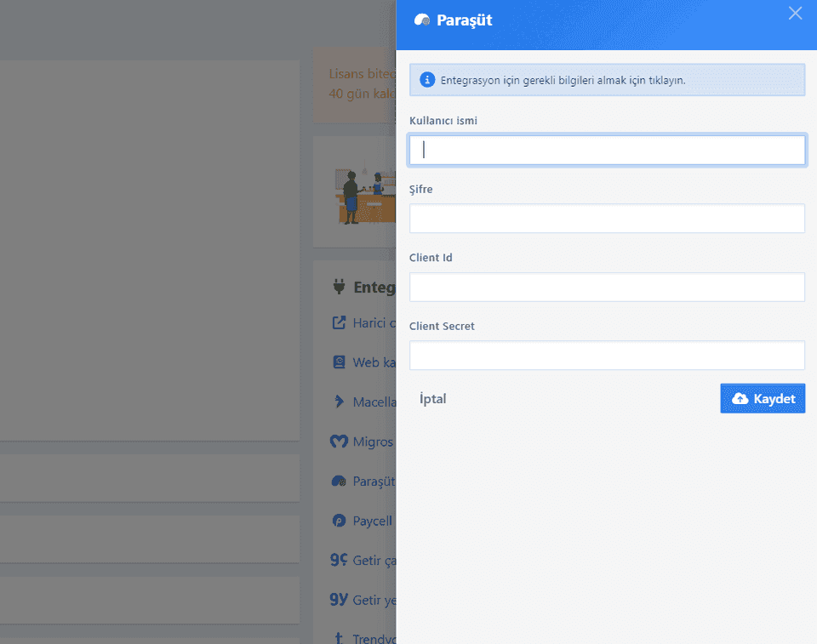This screenshot has height=644, width=817.
Task: Click the Paraşüt icon in integrations list
Action: coord(340,481)
